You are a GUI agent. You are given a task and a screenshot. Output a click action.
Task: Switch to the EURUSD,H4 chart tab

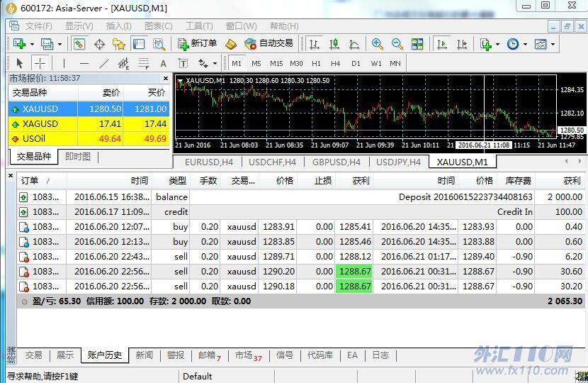coord(209,162)
